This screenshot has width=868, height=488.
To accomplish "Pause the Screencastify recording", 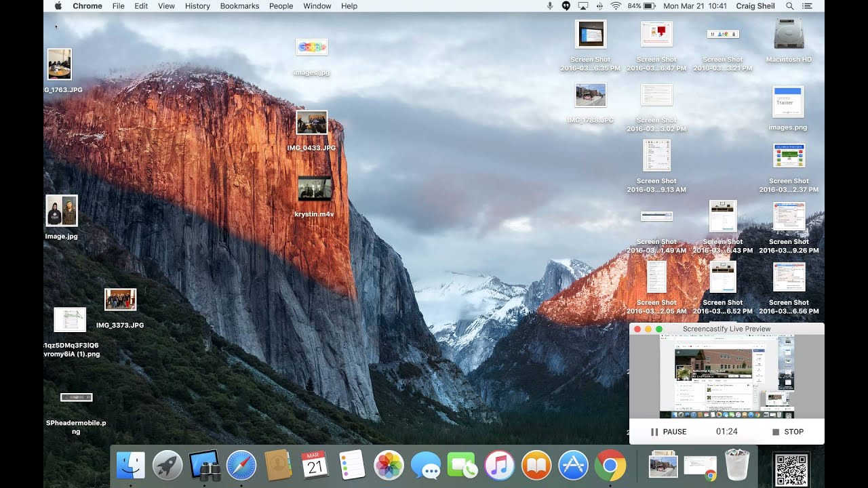I will coord(669,432).
